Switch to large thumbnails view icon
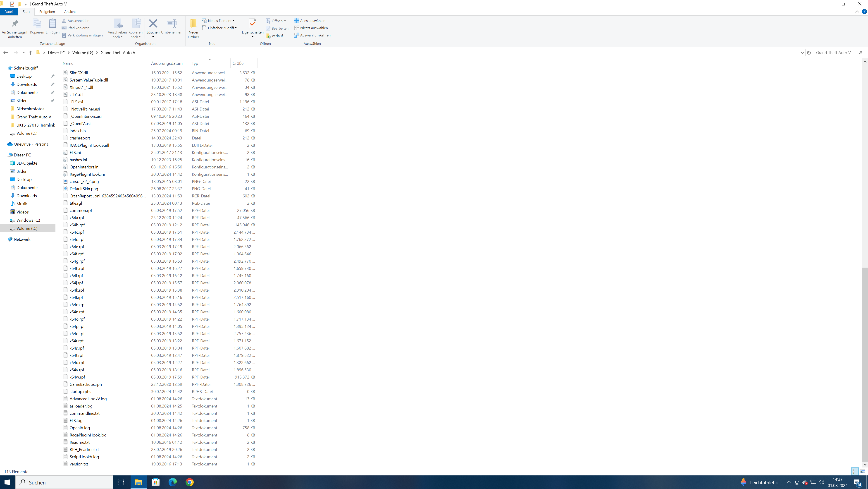The height and width of the screenshot is (489, 868). tap(863, 472)
